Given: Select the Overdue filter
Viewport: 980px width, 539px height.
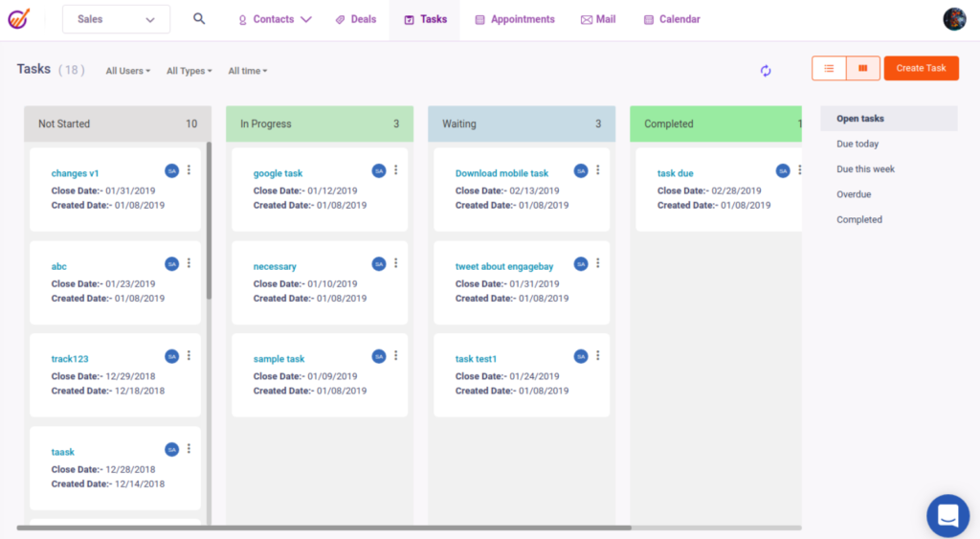Looking at the screenshot, I should point(854,194).
